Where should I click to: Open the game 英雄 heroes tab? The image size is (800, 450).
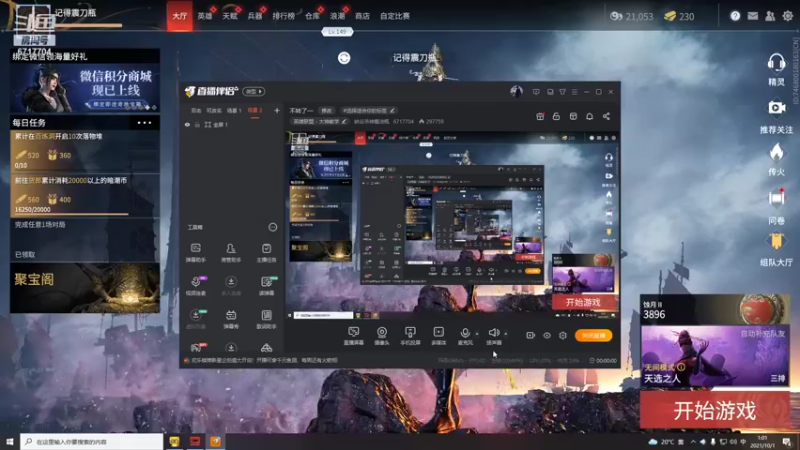[205, 16]
